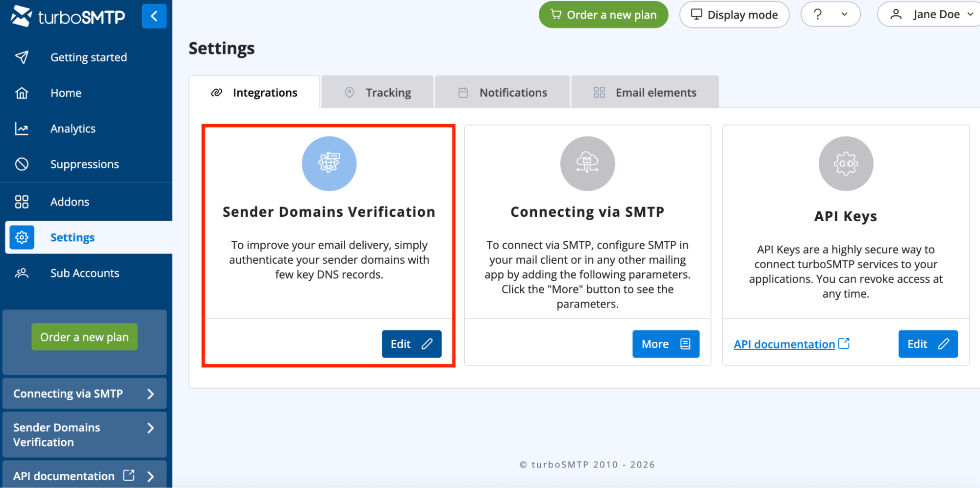
Task: Click the Getting started paper plane icon
Action: click(x=22, y=57)
